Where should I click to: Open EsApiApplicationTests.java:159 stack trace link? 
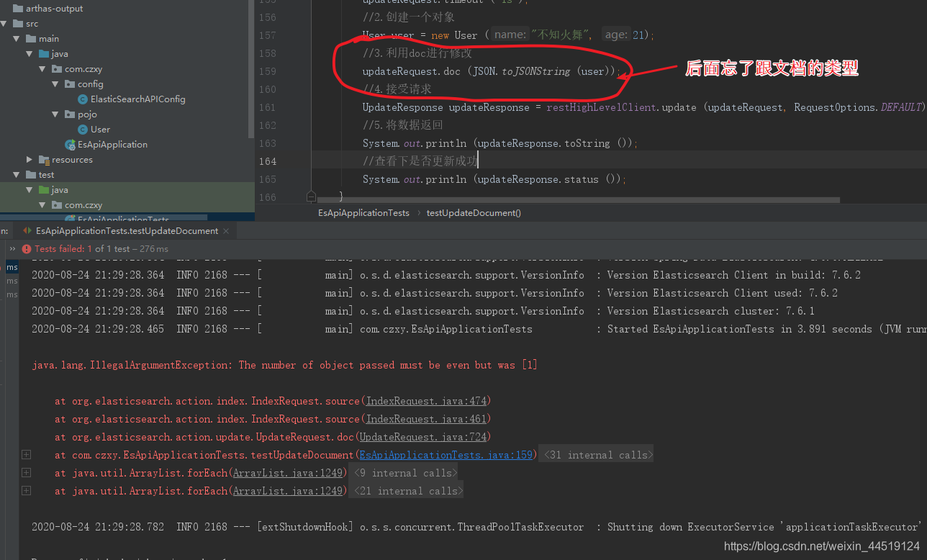pyautogui.click(x=446, y=454)
